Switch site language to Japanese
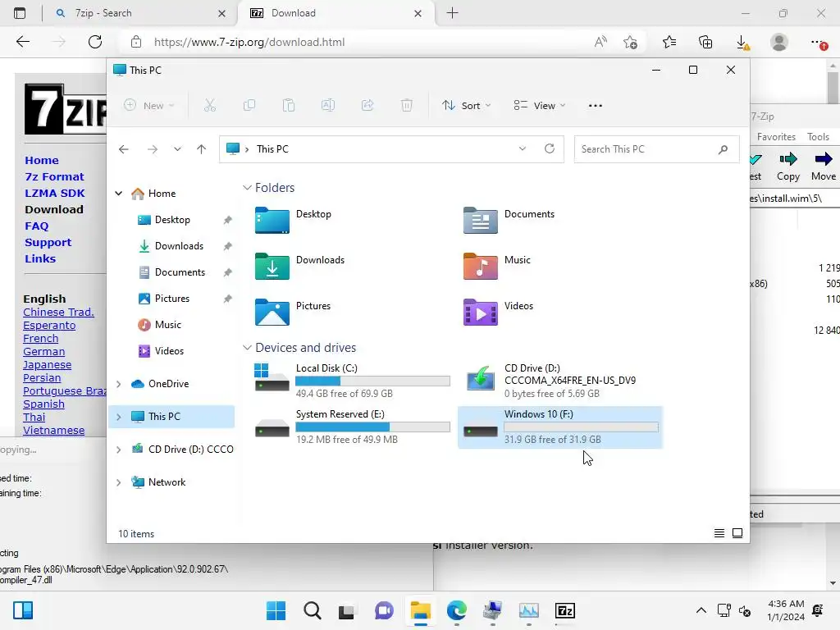Viewport: 840px width, 630px height. click(x=47, y=365)
